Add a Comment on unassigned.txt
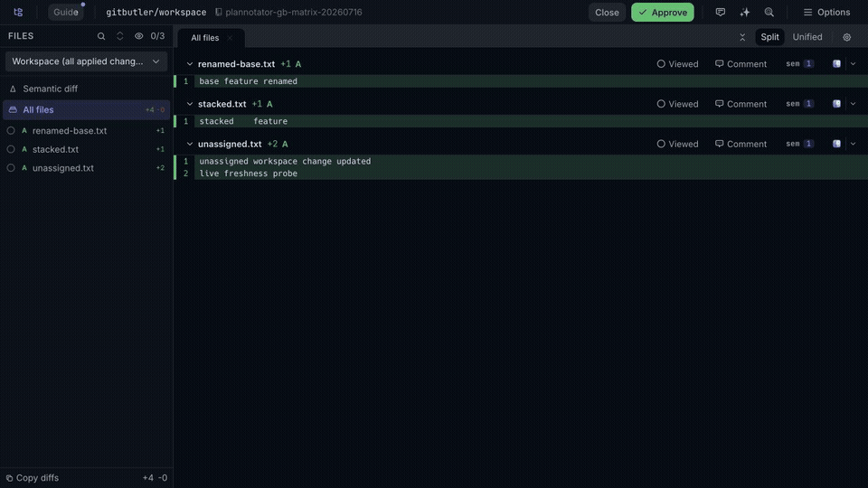 coord(741,144)
